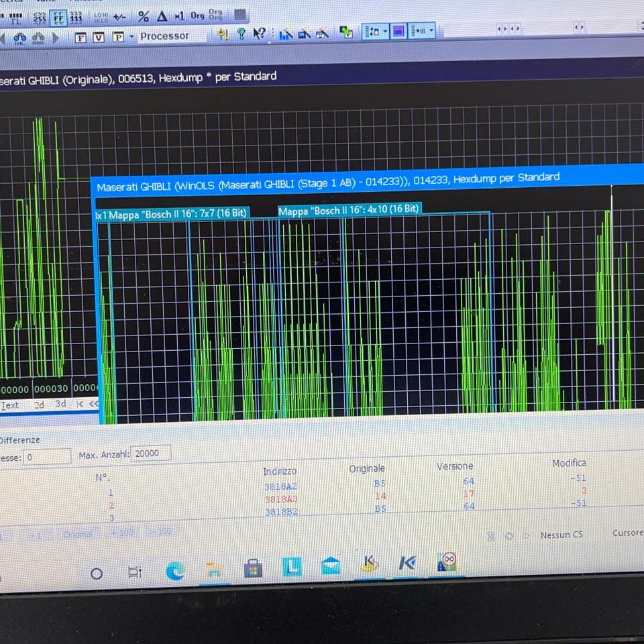Open Cortana circle on taskbar

(96, 574)
